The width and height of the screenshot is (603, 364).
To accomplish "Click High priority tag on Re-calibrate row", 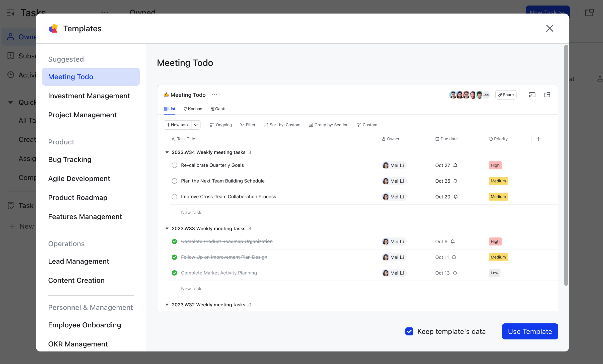I will (495, 165).
